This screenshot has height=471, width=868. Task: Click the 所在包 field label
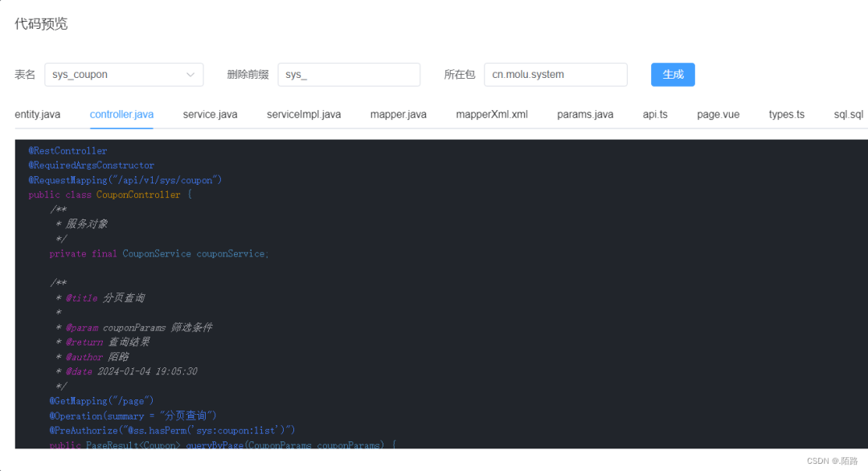(x=460, y=75)
